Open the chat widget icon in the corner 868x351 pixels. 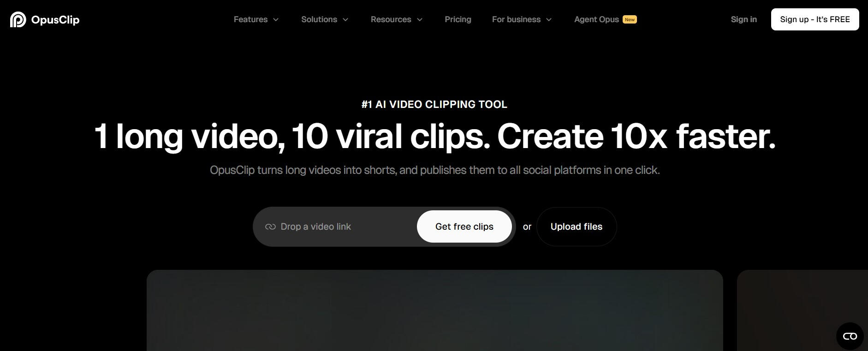[x=850, y=336]
